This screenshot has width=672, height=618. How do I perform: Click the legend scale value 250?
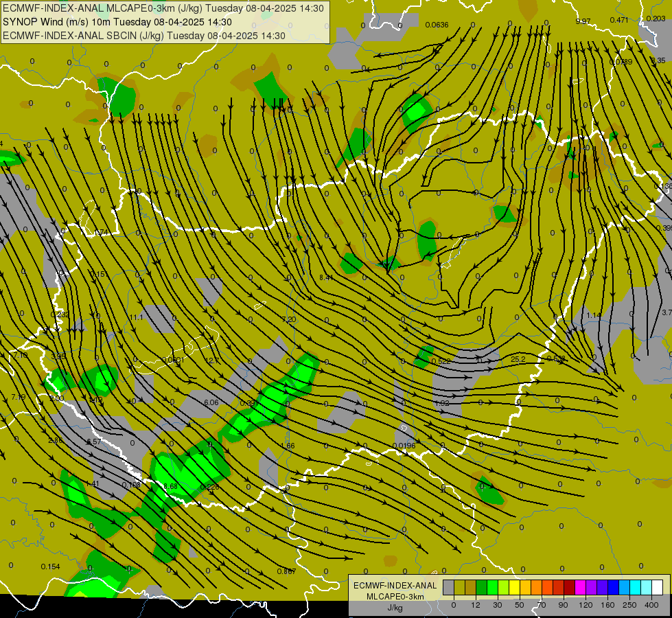pyautogui.click(x=629, y=605)
